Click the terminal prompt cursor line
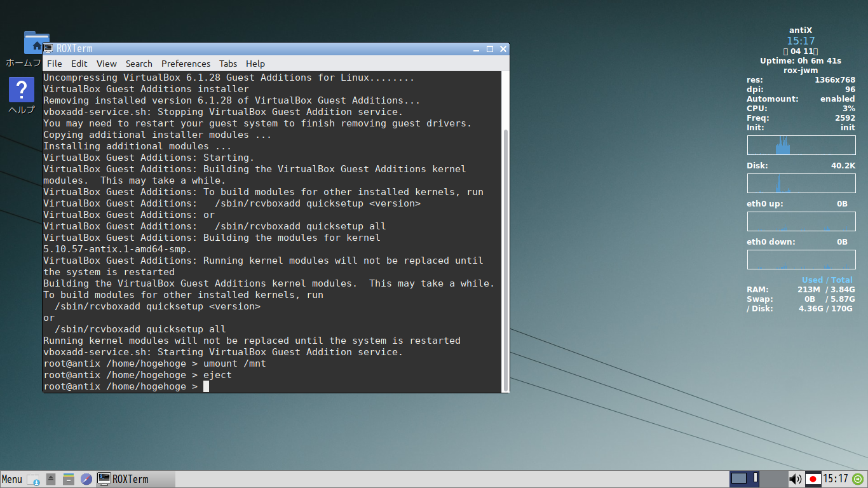Screen dimensions: 868x488 [x=126, y=386]
